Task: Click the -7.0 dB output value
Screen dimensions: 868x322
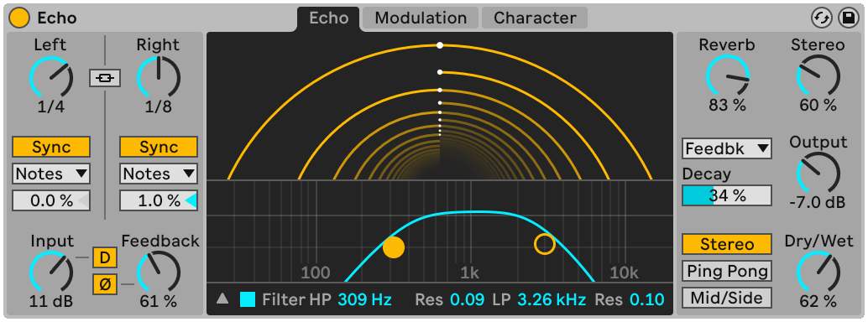Action: pyautogui.click(x=818, y=202)
